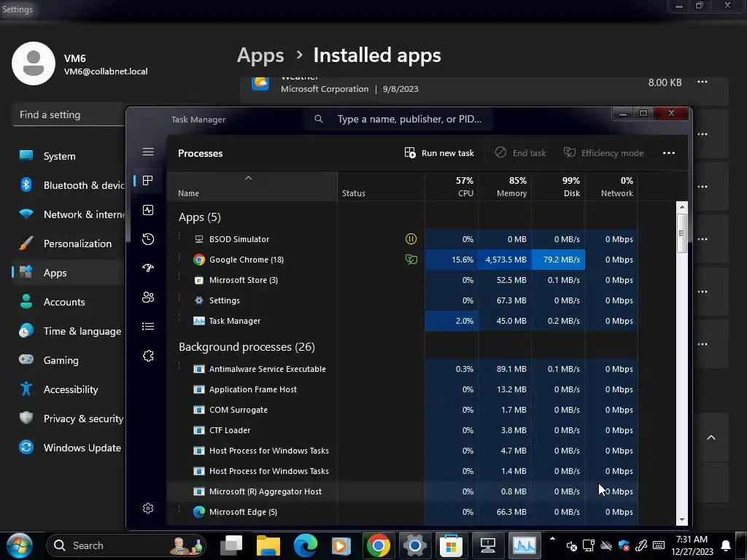Open Services puzzle icon in Task Manager sidebar
The width and height of the screenshot is (747, 560).
point(147,356)
